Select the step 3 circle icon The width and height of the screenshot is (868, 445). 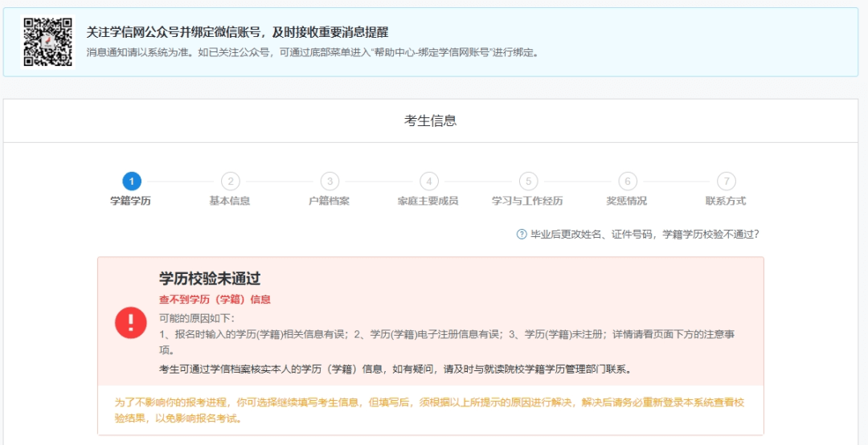(330, 182)
